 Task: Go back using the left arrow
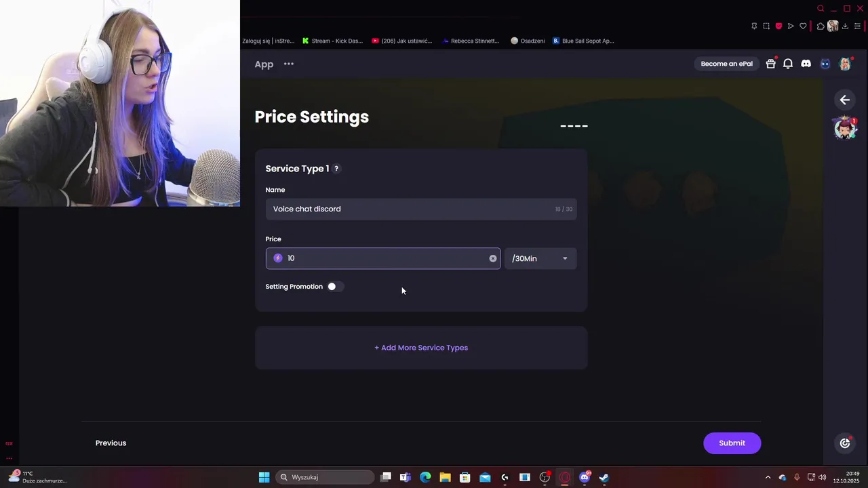click(x=845, y=100)
